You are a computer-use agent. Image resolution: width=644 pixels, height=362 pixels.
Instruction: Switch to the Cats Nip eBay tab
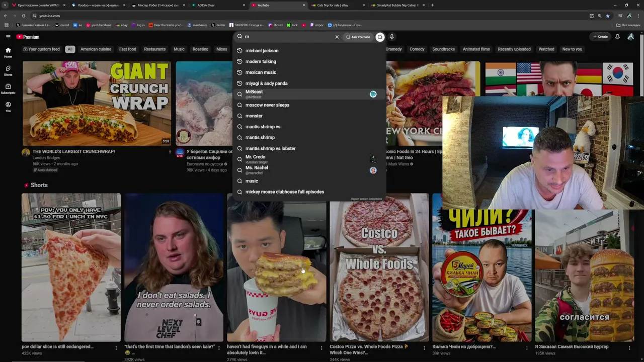(338, 5)
